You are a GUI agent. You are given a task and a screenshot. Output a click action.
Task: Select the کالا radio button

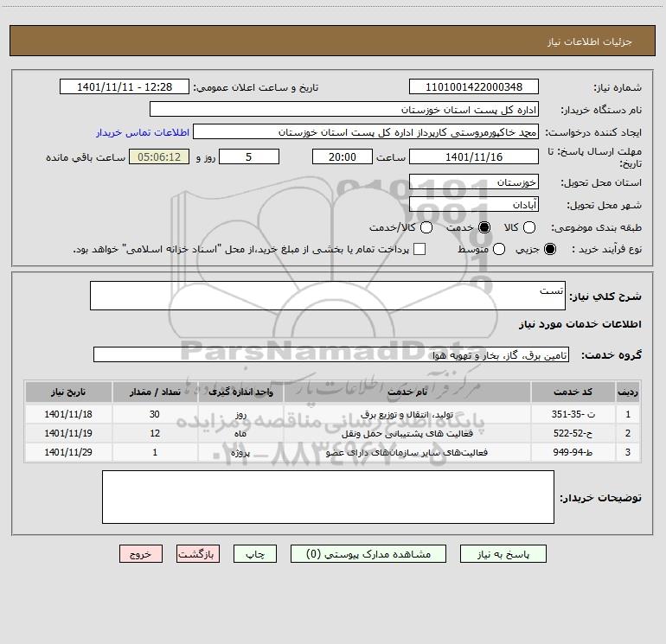[x=528, y=227]
